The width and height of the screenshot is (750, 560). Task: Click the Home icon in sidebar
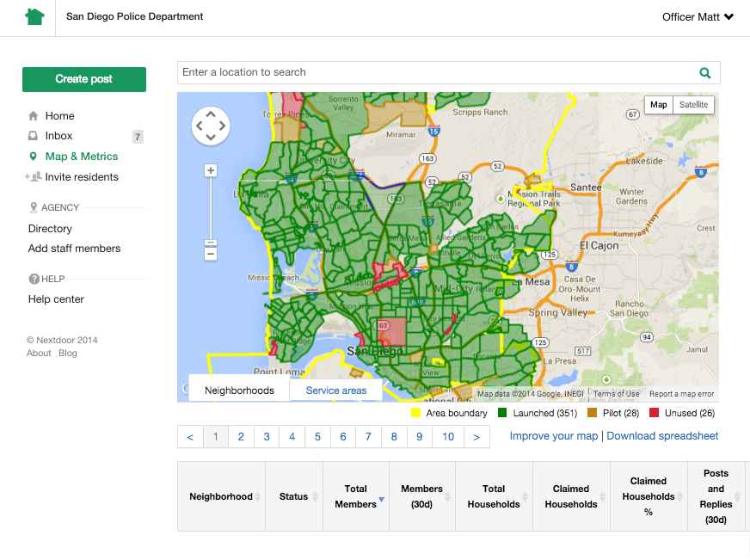tap(34, 116)
